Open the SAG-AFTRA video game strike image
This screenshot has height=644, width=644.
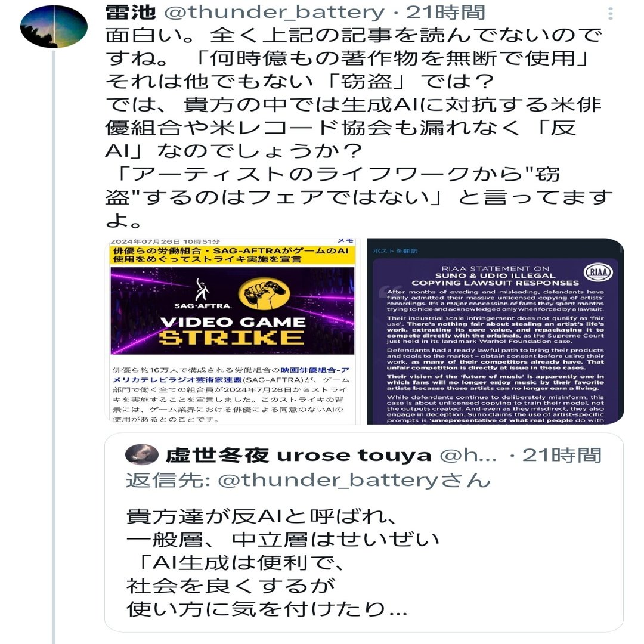tap(232, 330)
